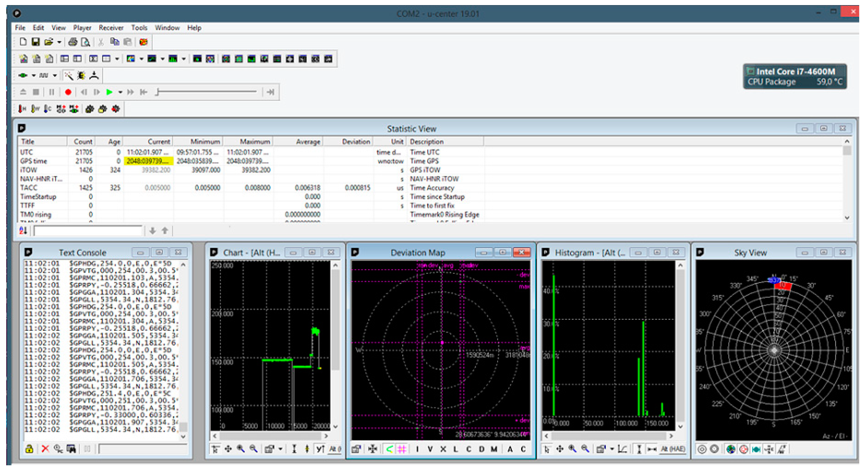Click the New document icon

point(23,42)
